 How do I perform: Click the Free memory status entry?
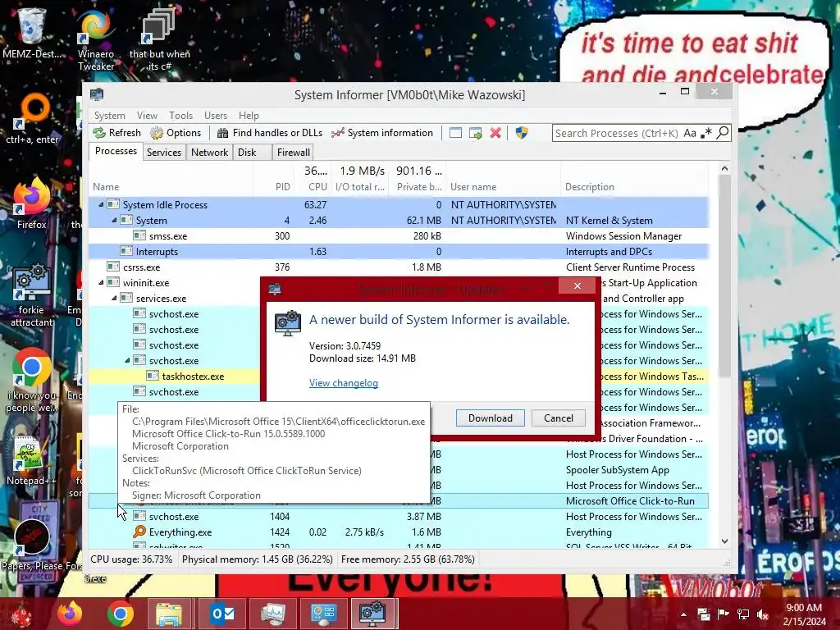pyautogui.click(x=408, y=559)
